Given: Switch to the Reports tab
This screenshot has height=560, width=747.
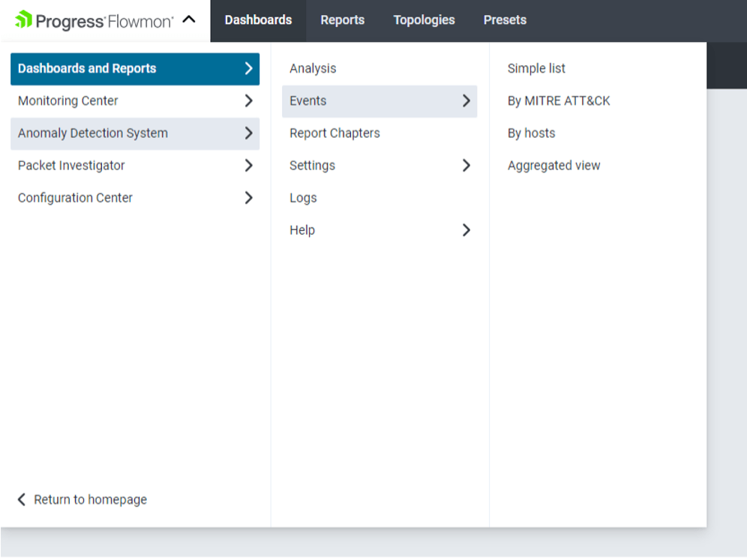Looking at the screenshot, I should pos(342,20).
